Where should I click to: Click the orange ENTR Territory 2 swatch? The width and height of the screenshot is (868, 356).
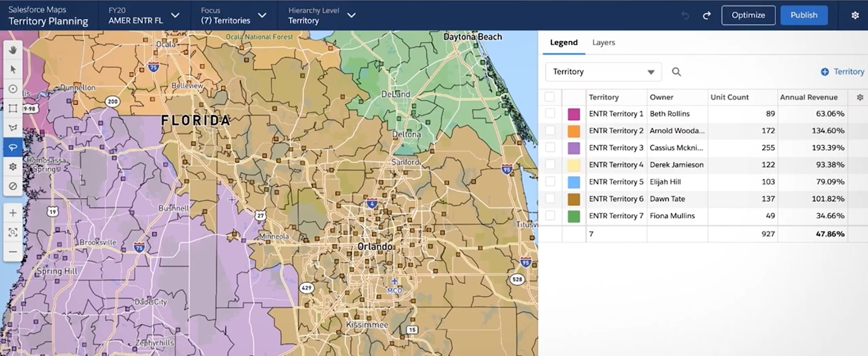(574, 131)
